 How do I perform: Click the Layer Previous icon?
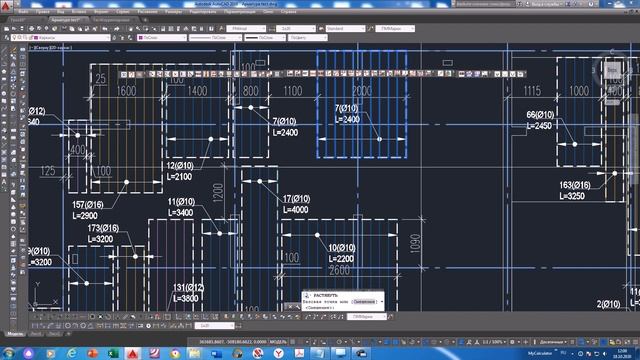coord(122,38)
